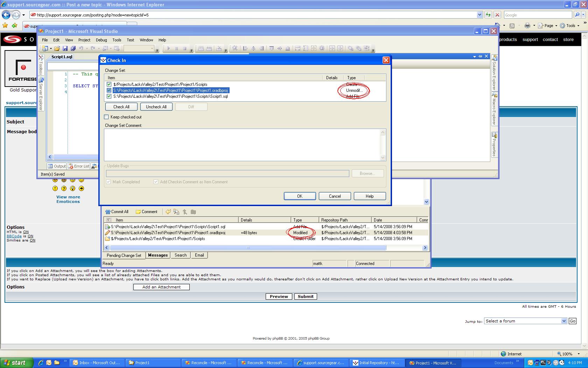This screenshot has height=368, width=588.
Task: Click the Start debugging play icon
Action: pyautogui.click(x=168, y=48)
